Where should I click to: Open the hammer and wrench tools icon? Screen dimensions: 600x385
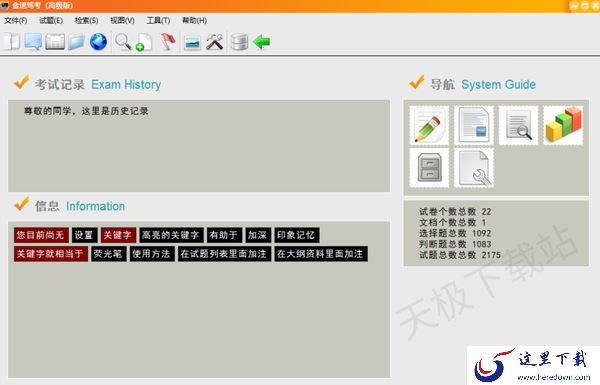point(215,42)
